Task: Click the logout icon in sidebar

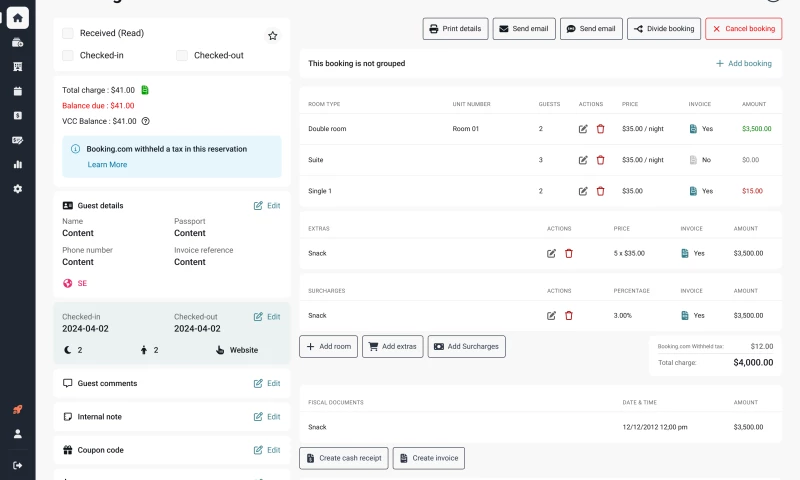Action: tap(18, 465)
